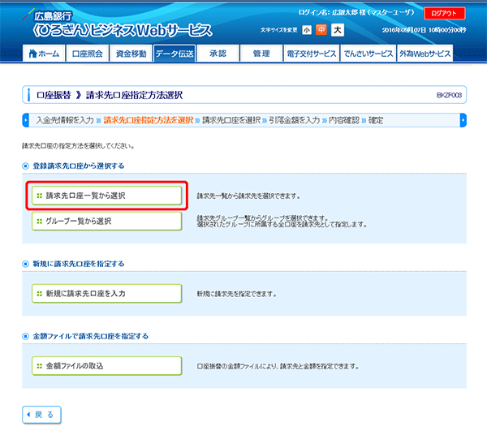Click 新規に請求先口座を指定する heading
The height and width of the screenshot is (448, 487).
coord(79,264)
